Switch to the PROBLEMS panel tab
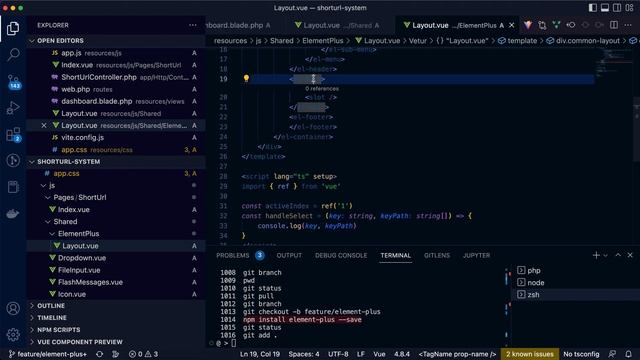 (x=233, y=256)
